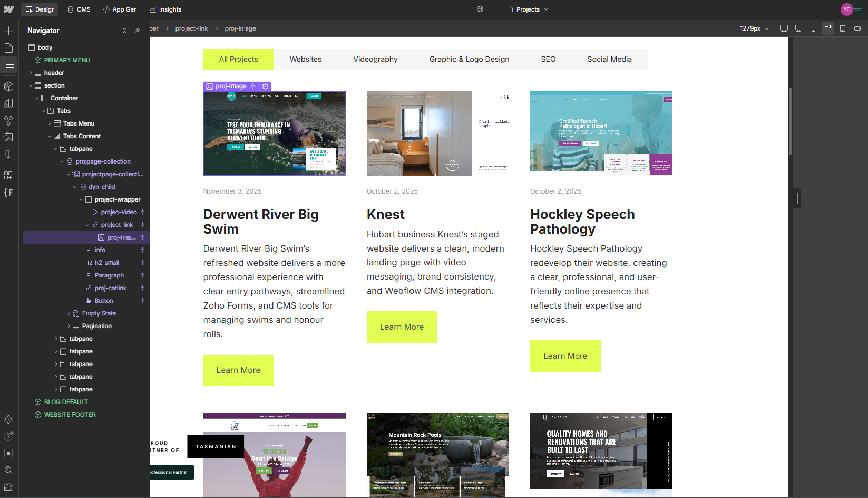The width and height of the screenshot is (868, 498).
Task: Click project-link in the breadcrumb
Action: pyautogui.click(x=191, y=28)
